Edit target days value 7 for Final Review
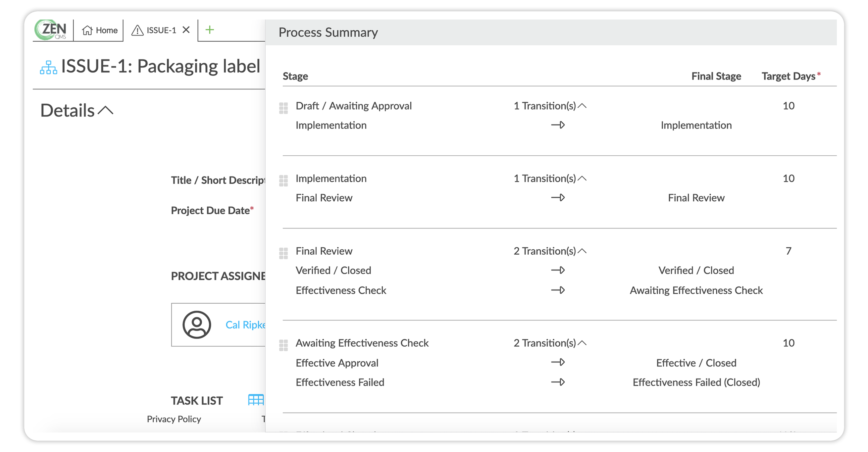This screenshot has width=868, height=452. click(789, 251)
